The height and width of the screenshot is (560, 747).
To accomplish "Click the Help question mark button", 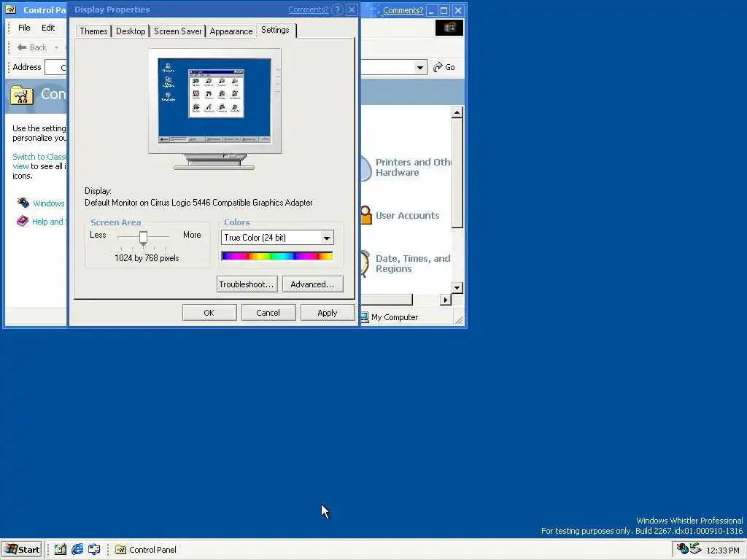I will tap(337, 10).
